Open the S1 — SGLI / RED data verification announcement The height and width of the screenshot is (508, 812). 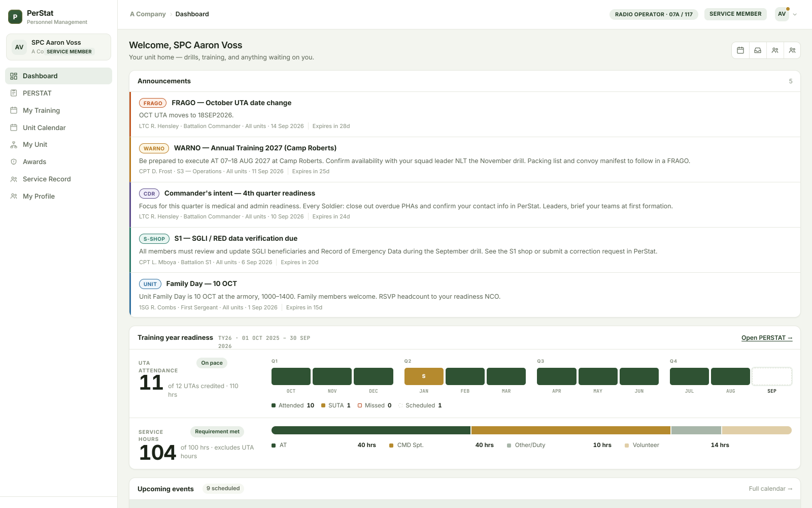click(465, 250)
